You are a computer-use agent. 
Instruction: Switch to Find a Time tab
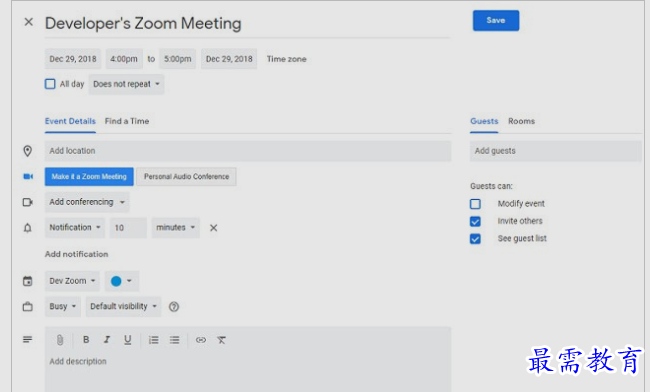click(127, 121)
